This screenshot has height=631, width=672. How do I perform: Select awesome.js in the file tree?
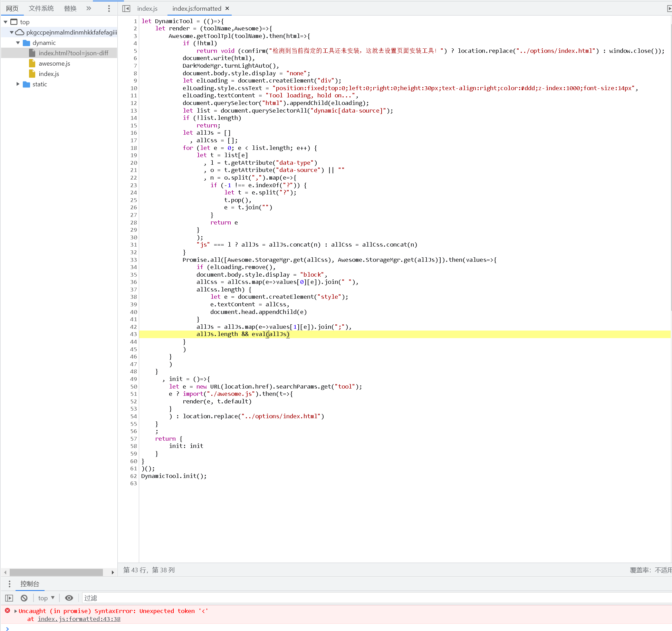(x=55, y=63)
